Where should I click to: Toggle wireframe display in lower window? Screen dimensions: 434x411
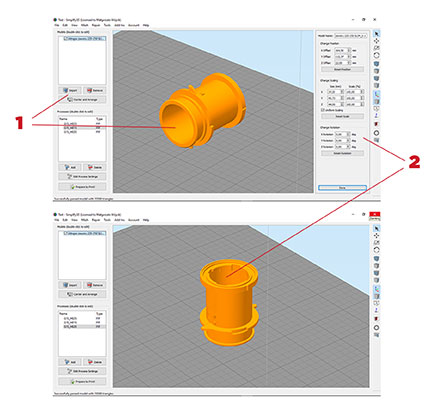coord(376,303)
